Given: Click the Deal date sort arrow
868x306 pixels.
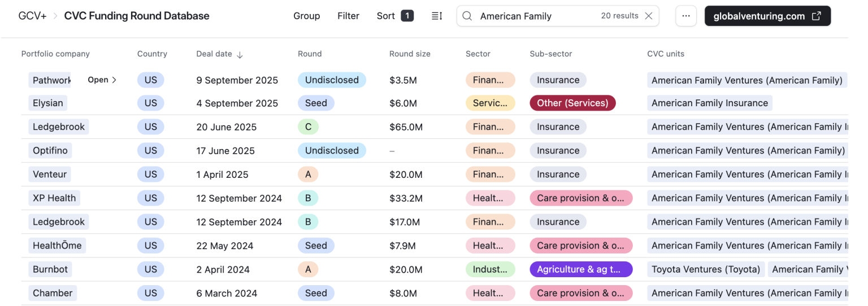Looking at the screenshot, I should click(x=240, y=54).
